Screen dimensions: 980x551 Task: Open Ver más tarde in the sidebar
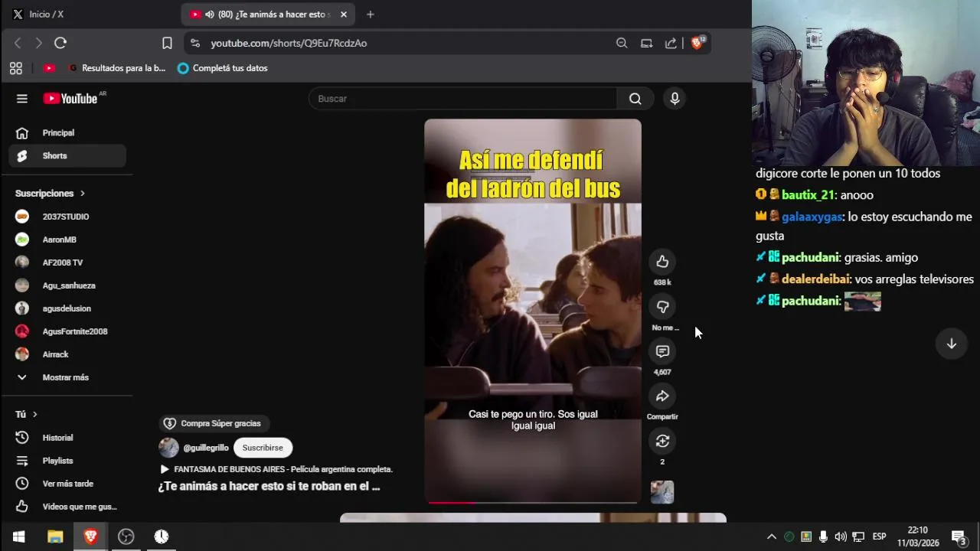tap(67, 484)
